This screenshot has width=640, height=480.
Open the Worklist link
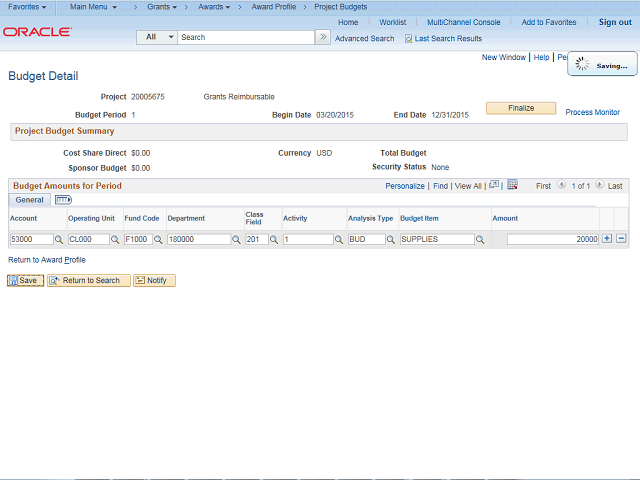pyautogui.click(x=392, y=22)
